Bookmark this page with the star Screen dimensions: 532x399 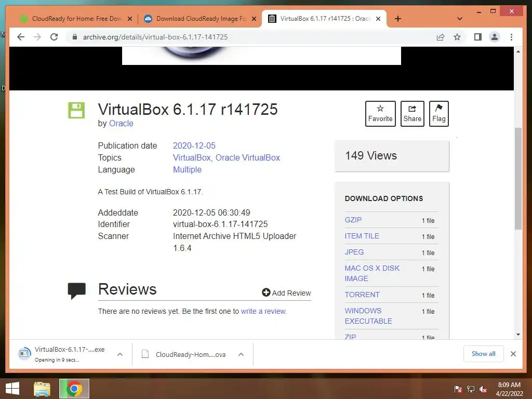point(457,37)
